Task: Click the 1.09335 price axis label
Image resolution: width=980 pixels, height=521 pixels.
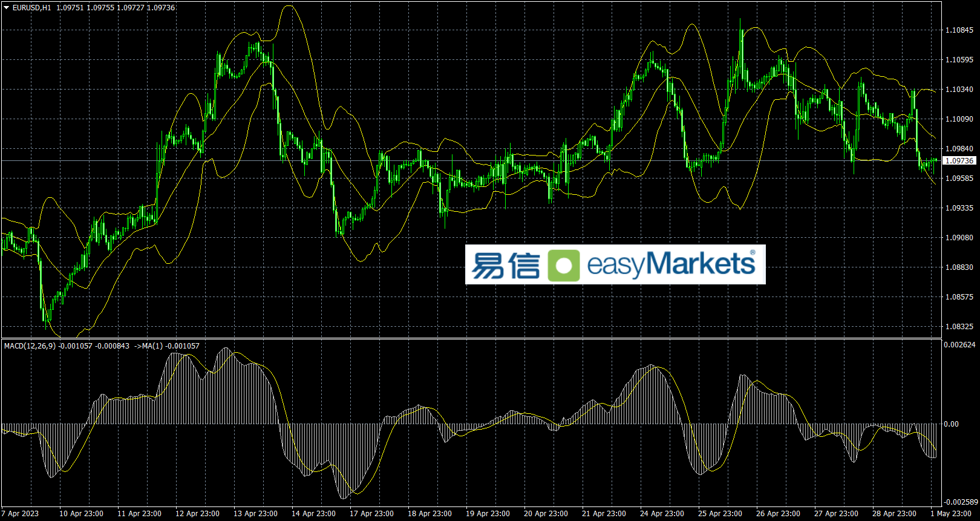Action: [959, 208]
